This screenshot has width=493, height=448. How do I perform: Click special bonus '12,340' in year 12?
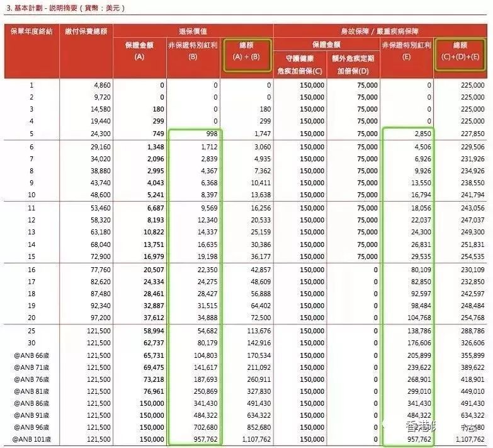click(x=208, y=220)
